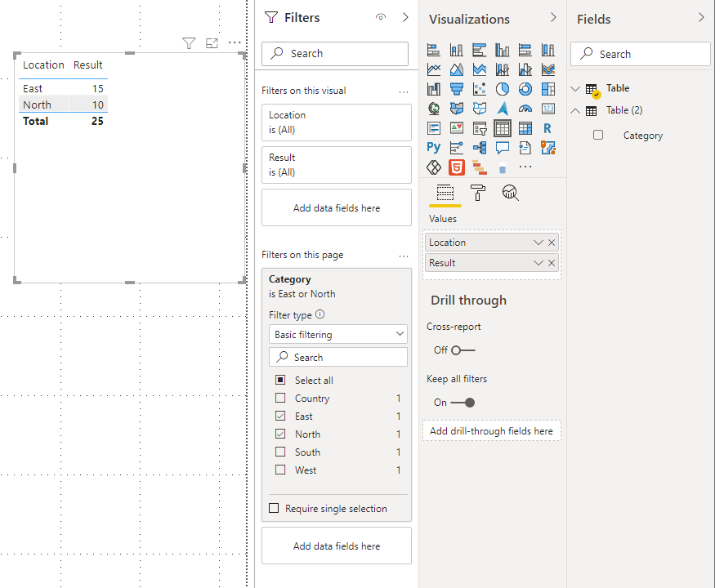The height and width of the screenshot is (588, 715).
Task: Select the Q&A speech bubble visual
Action: click(503, 148)
